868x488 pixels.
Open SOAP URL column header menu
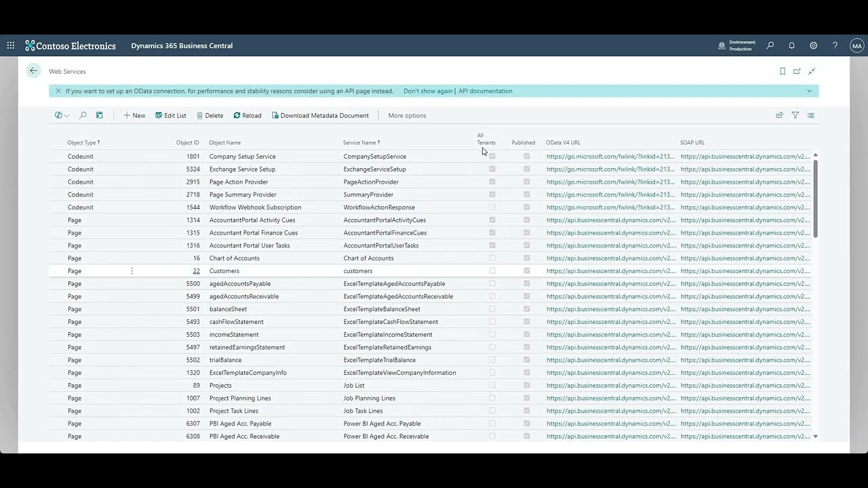coord(692,142)
